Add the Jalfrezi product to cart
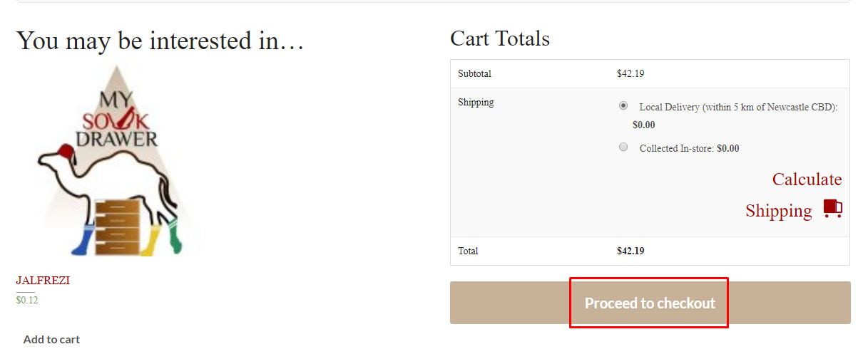The image size is (868, 354). point(51,339)
